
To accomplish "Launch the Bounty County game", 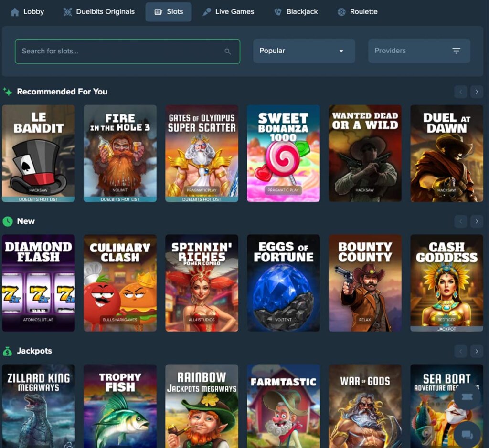I will [x=365, y=283].
